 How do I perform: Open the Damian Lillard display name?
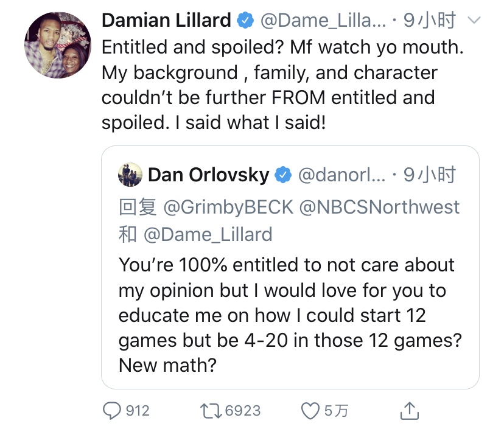pos(166,20)
